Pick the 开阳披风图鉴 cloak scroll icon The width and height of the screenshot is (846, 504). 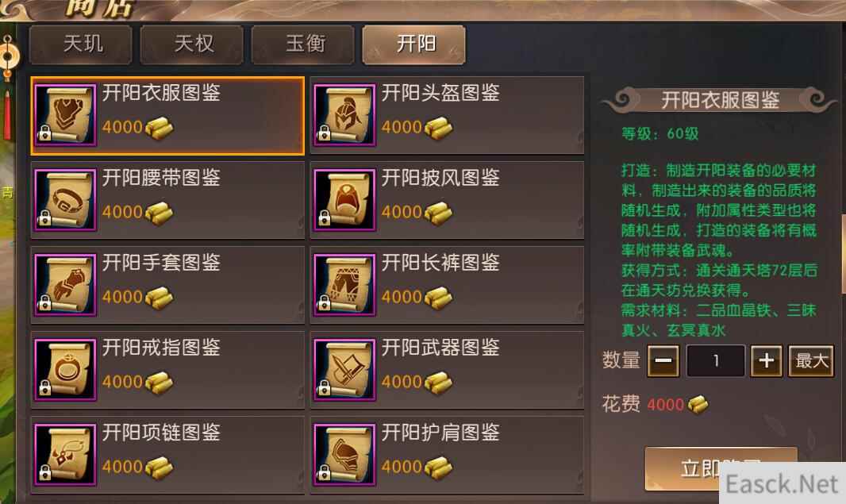click(344, 200)
